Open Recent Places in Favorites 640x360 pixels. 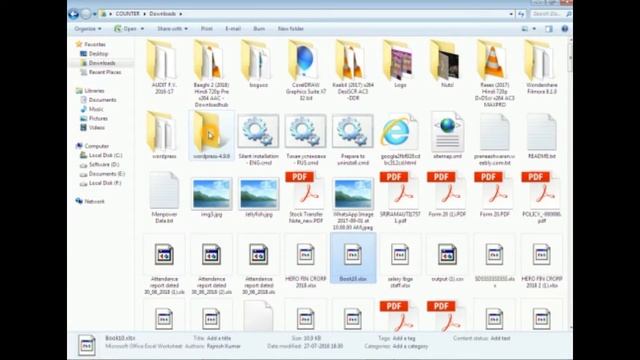tap(105, 72)
